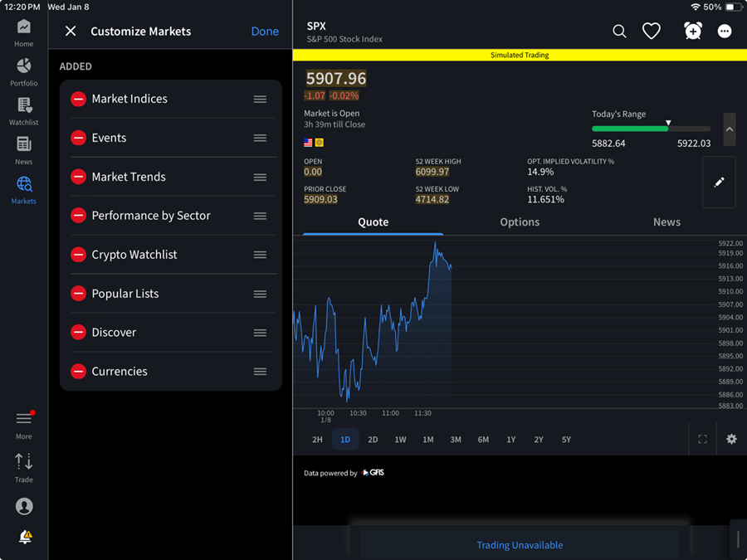Remove the Crypto Watchlist section
The width and height of the screenshot is (747, 560).
tap(78, 255)
